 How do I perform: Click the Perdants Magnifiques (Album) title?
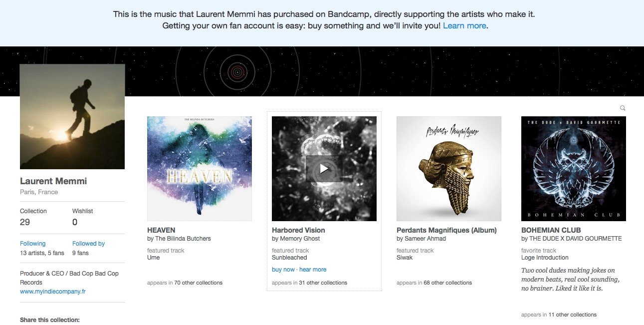pyautogui.click(x=446, y=230)
